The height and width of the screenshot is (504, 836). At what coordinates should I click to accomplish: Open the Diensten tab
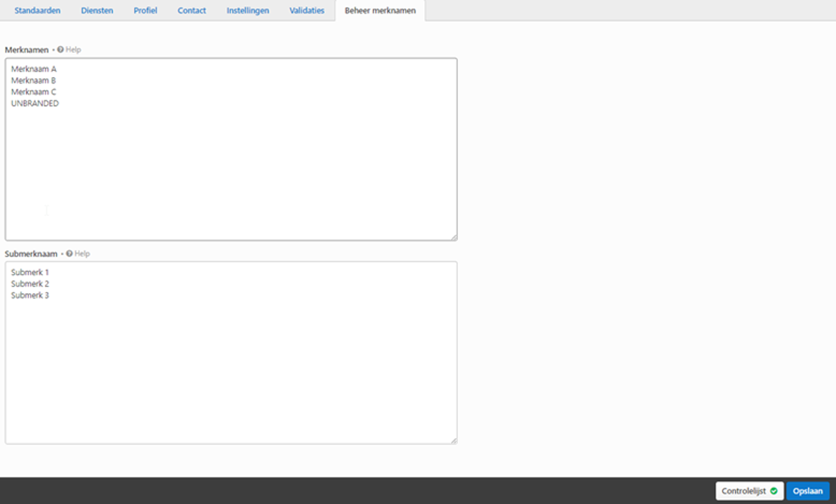(97, 10)
